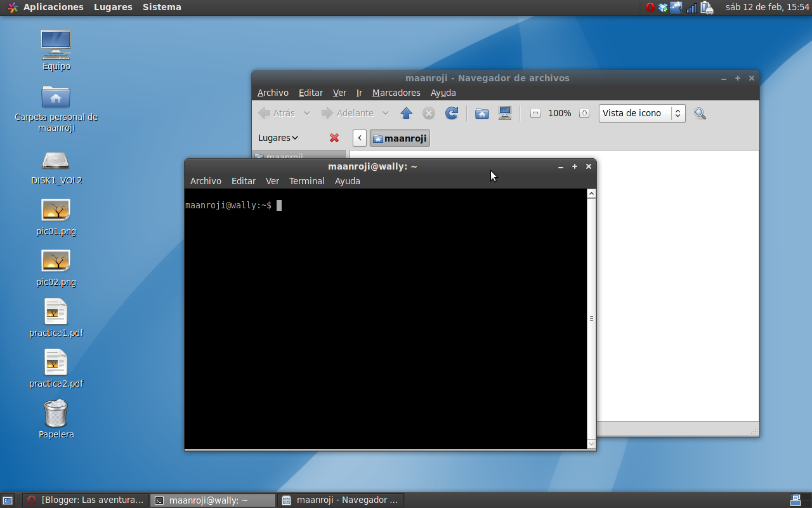Select the Papelera trash icon
Viewport: 812px width, 508px height.
click(56, 419)
